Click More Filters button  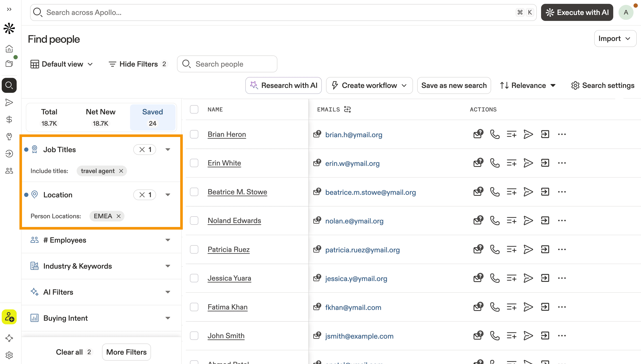[x=126, y=352]
